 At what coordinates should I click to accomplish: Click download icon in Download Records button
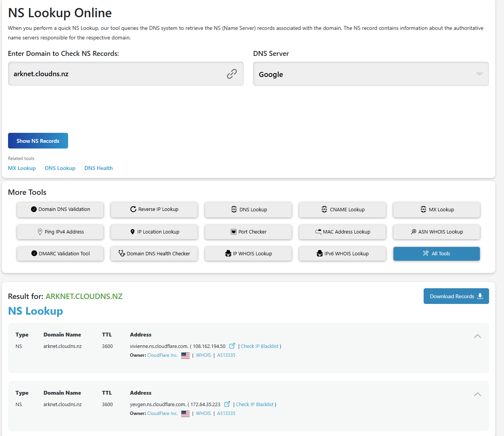(x=480, y=296)
